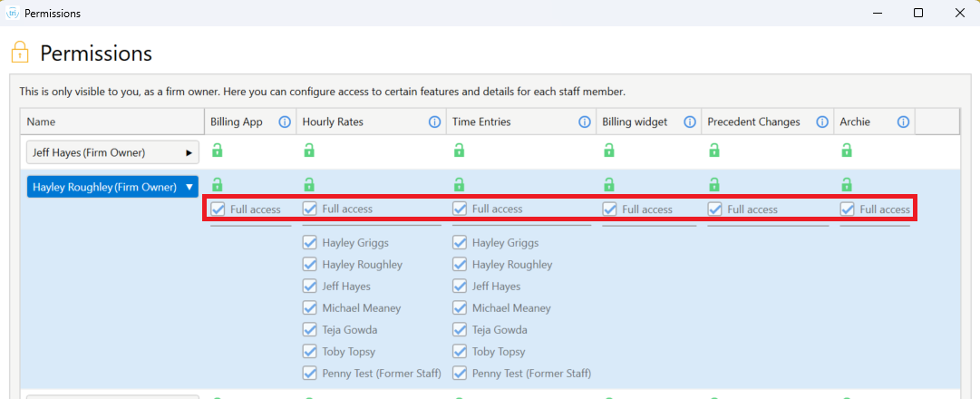Collapse the Hayley Roughley (Firm Owner) row
This screenshot has width=980, height=399.
[112, 187]
